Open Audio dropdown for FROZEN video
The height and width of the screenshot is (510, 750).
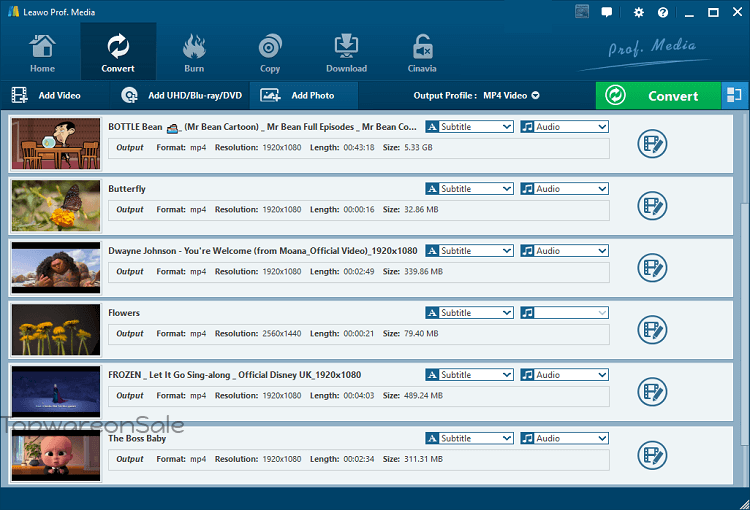point(564,375)
